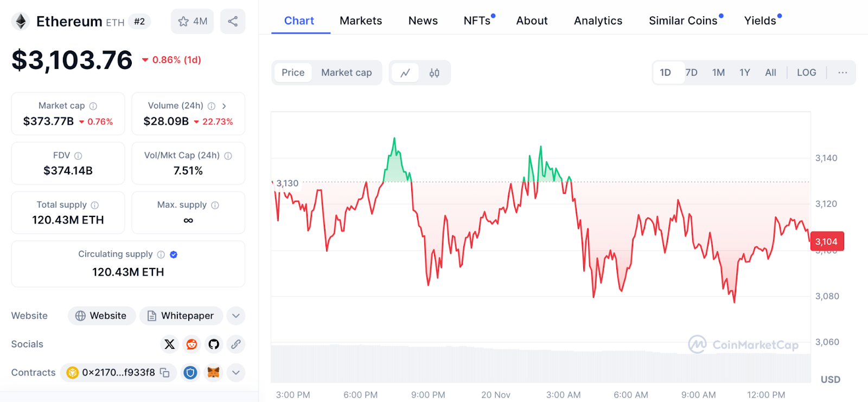Copy the contract address 0x2170...f933f8

coord(165,373)
